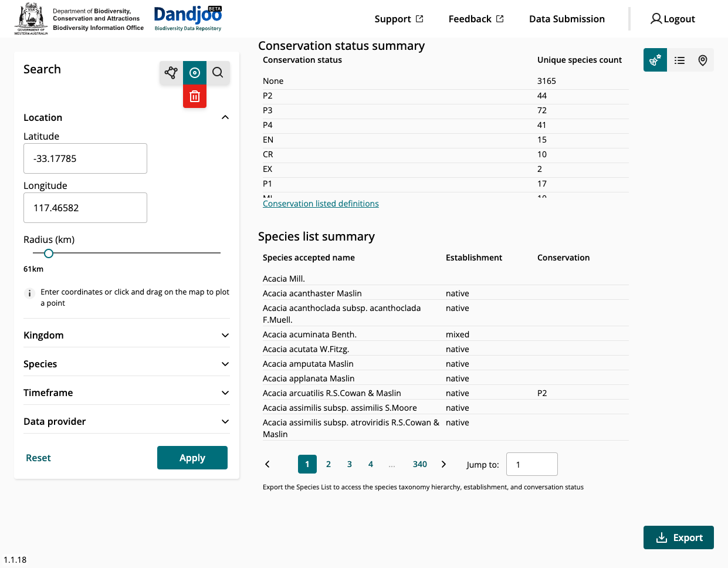This screenshot has height=568, width=728.
Task: Switch to map pin view icon
Action: pos(703,60)
